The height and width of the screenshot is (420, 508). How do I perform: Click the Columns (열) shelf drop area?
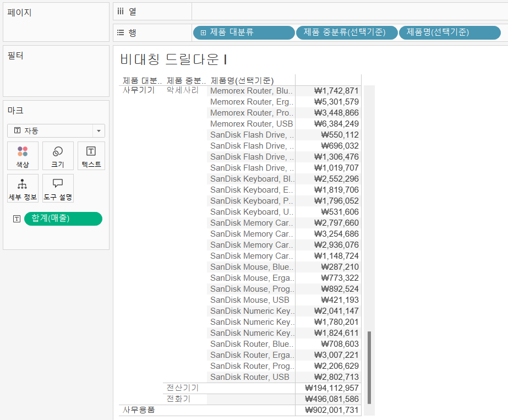[x=350, y=12]
